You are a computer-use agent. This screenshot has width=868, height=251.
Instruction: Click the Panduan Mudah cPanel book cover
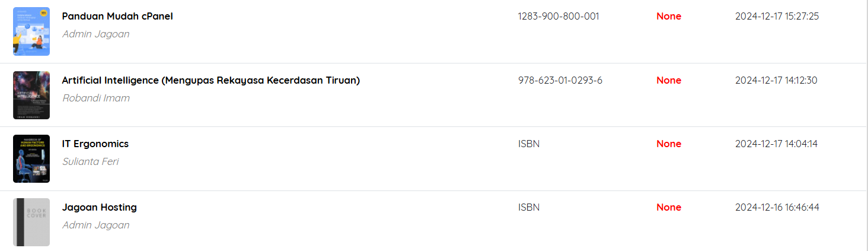(31, 31)
